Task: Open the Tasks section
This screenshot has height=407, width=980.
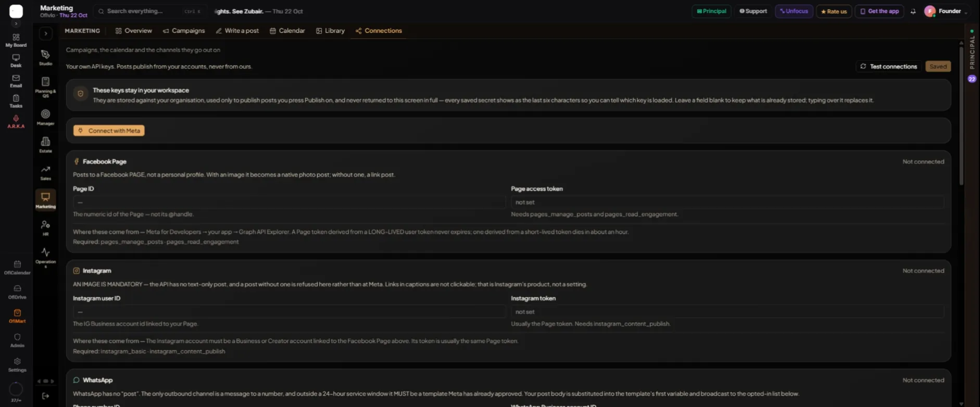Action: click(x=16, y=101)
